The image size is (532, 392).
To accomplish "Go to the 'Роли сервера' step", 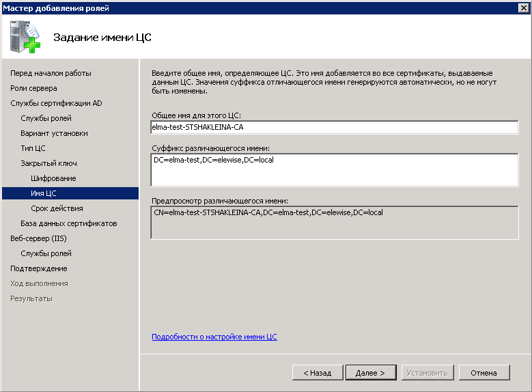I will (33, 88).
